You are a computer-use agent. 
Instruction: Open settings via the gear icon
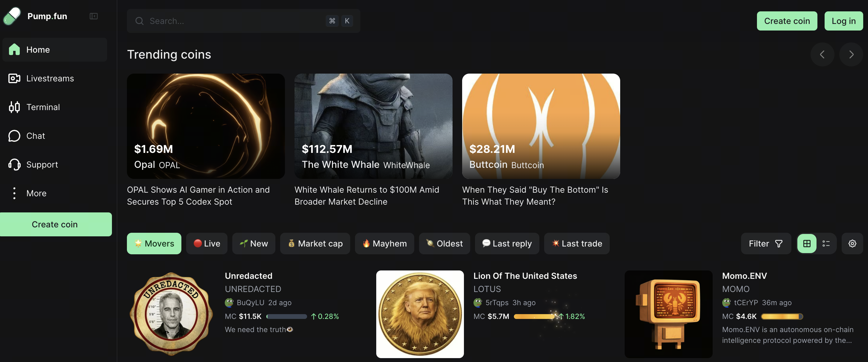point(852,243)
